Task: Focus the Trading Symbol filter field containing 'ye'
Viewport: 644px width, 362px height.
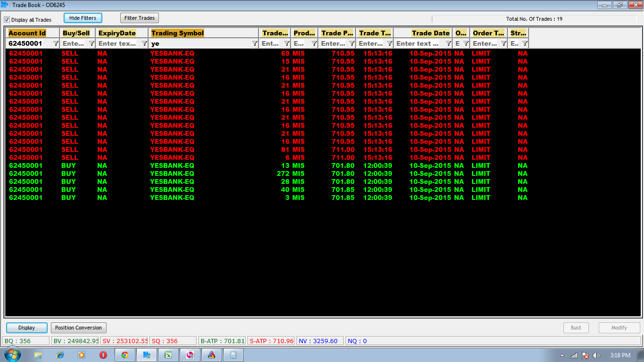Action: [200, 43]
